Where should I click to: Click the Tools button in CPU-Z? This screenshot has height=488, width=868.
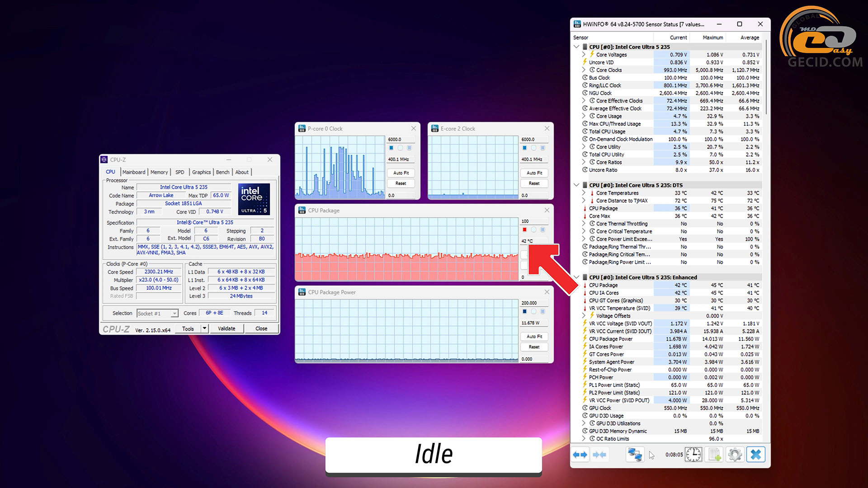(x=188, y=328)
